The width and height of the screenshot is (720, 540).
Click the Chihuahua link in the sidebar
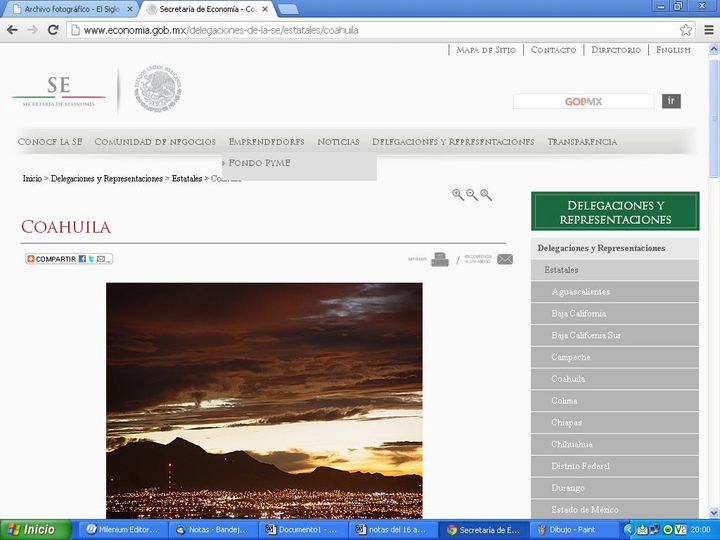coord(572,444)
